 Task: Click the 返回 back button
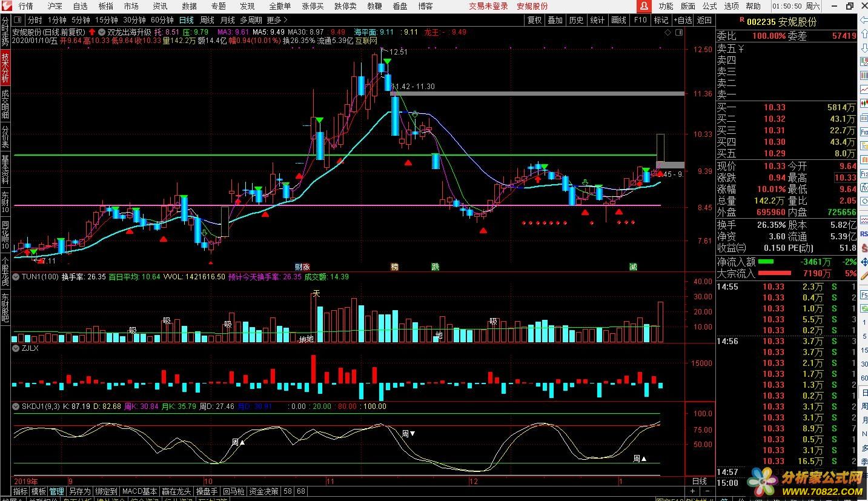pyautogui.click(x=704, y=20)
